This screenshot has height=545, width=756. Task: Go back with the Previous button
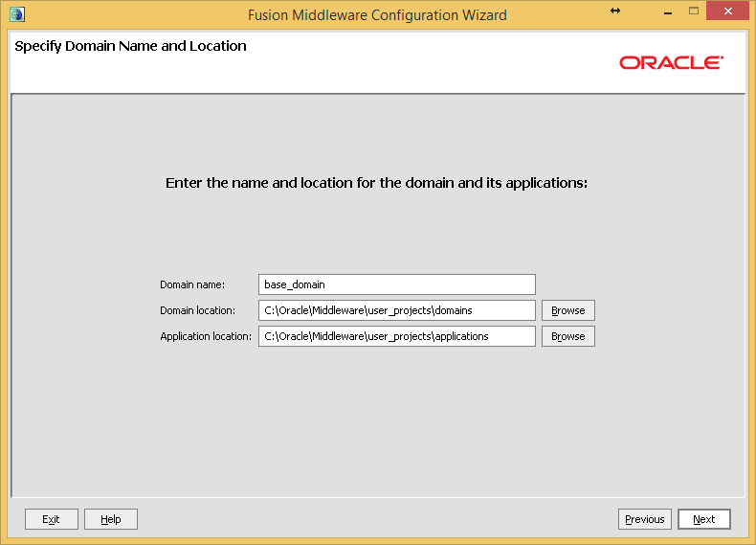[645, 519]
